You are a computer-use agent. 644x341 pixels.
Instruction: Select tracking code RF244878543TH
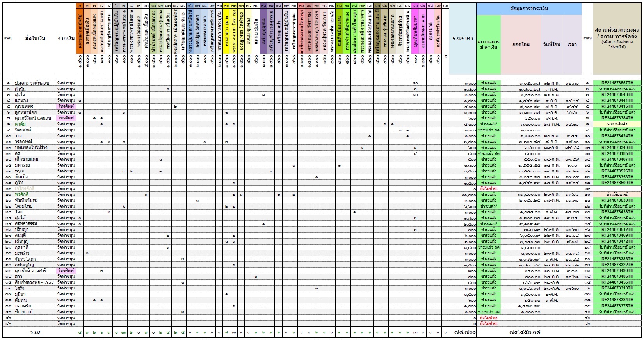pyautogui.click(x=617, y=95)
